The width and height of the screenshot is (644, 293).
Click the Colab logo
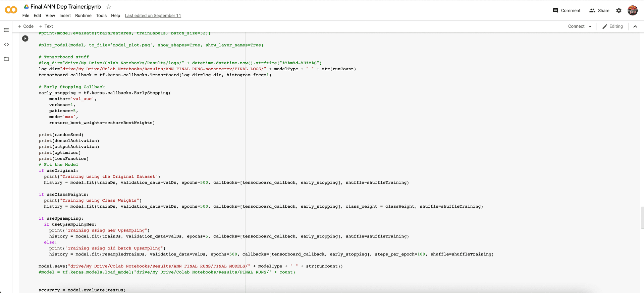11,10
